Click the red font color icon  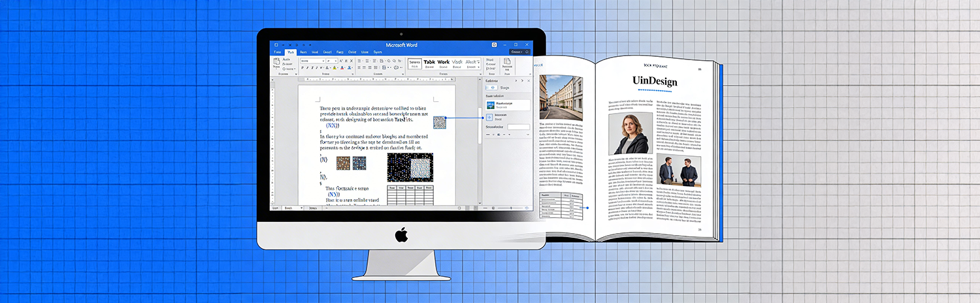(x=342, y=67)
